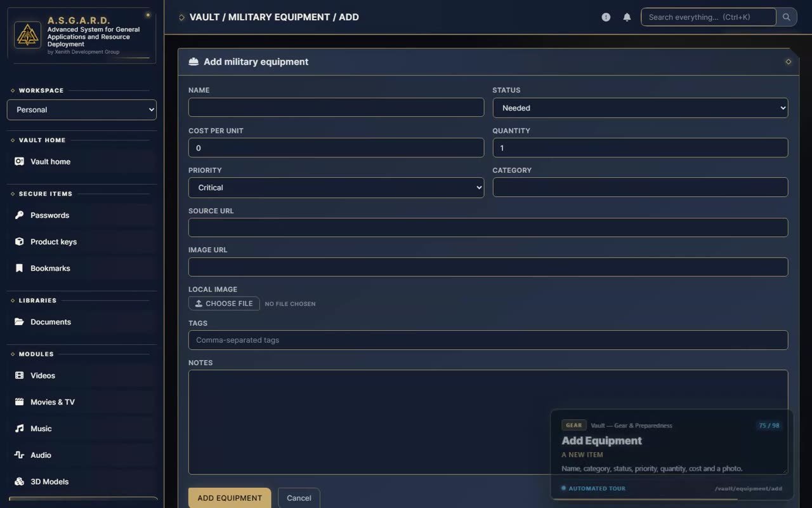Go to MILITARY EQUIPMENT in the breadcrumb
Screen dimensions: 812x508
[x=279, y=17]
